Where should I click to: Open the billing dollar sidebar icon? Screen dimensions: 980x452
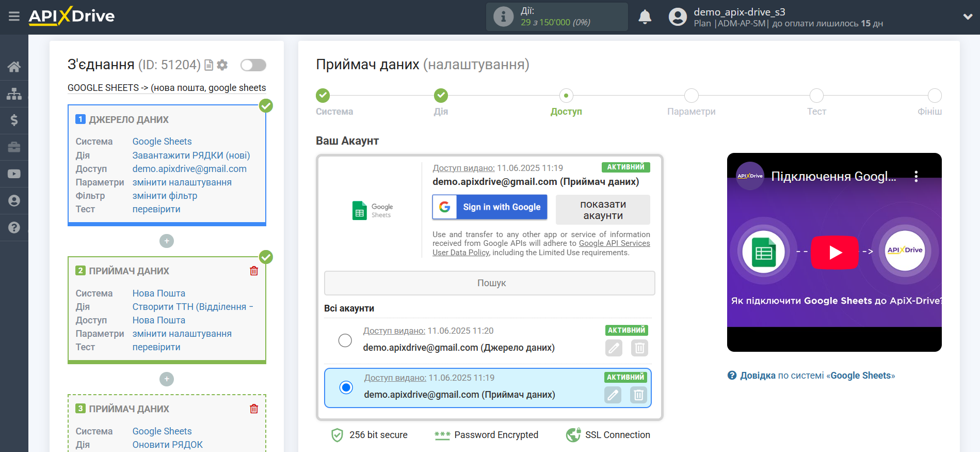(x=14, y=120)
